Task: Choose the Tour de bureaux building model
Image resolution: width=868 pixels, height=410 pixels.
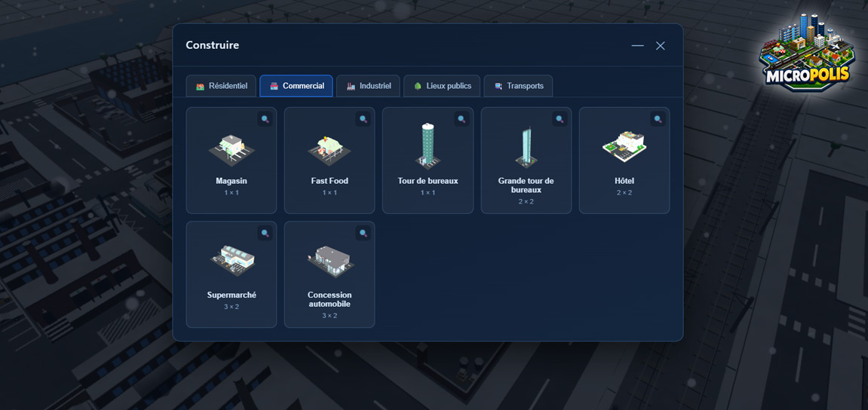Action: [428, 145]
